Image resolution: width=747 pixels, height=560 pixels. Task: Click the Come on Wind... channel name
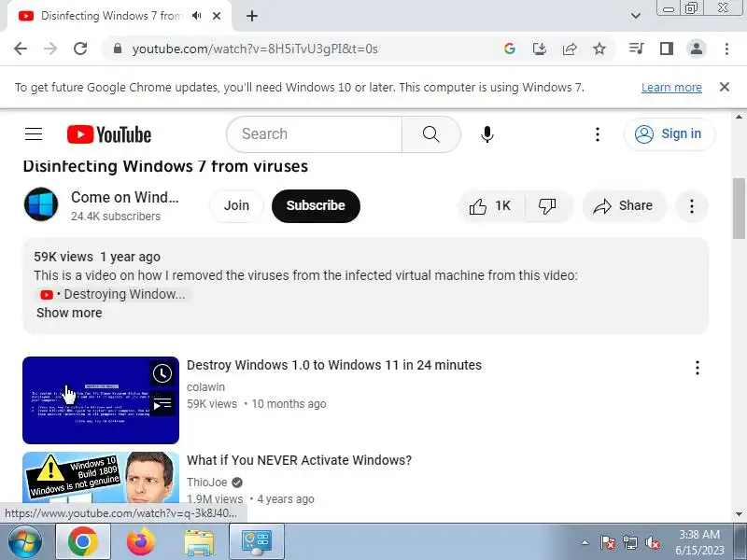[125, 197]
